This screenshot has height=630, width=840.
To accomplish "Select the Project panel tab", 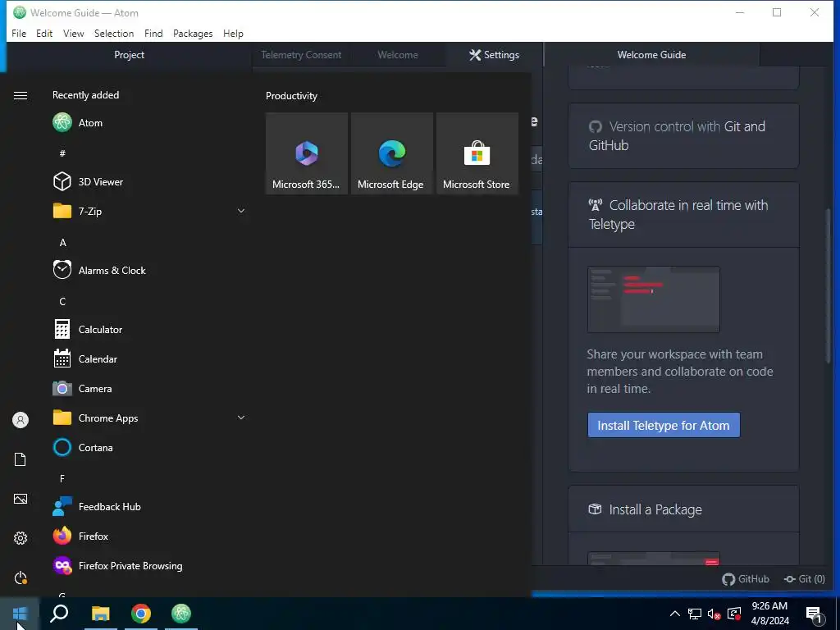I will pyautogui.click(x=129, y=55).
